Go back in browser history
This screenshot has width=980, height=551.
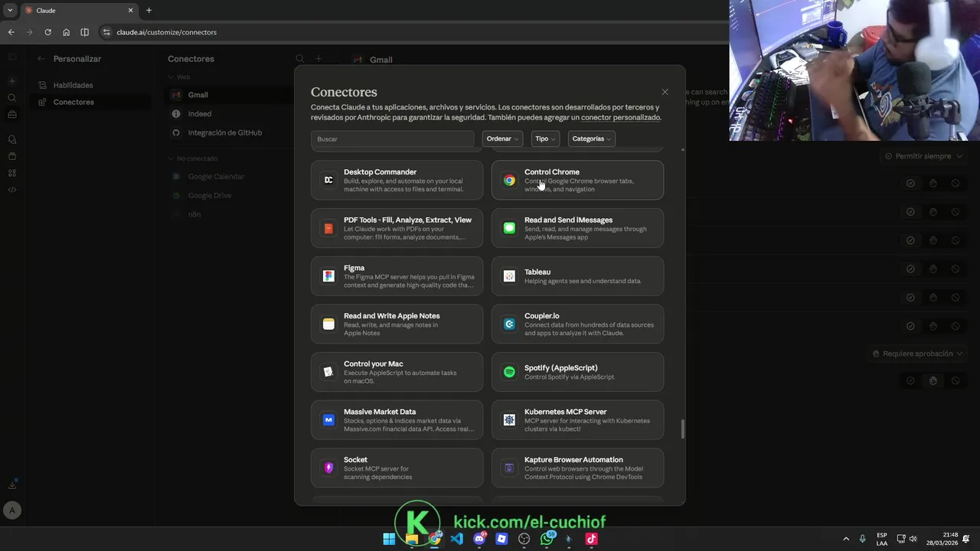point(11,32)
